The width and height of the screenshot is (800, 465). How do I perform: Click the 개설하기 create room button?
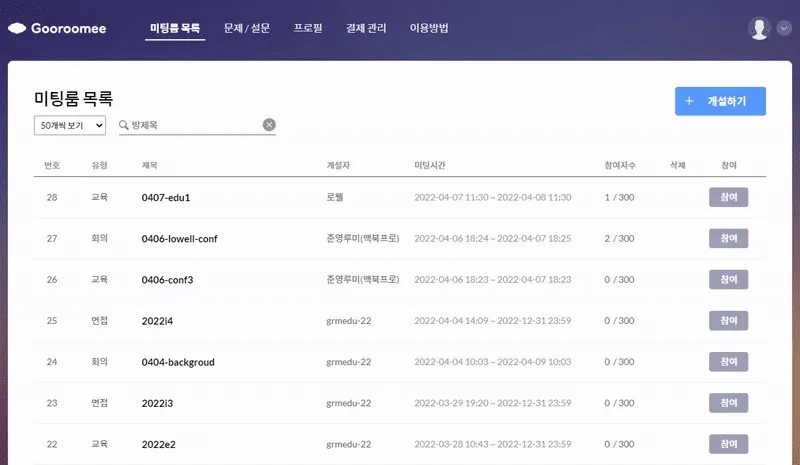click(x=720, y=101)
